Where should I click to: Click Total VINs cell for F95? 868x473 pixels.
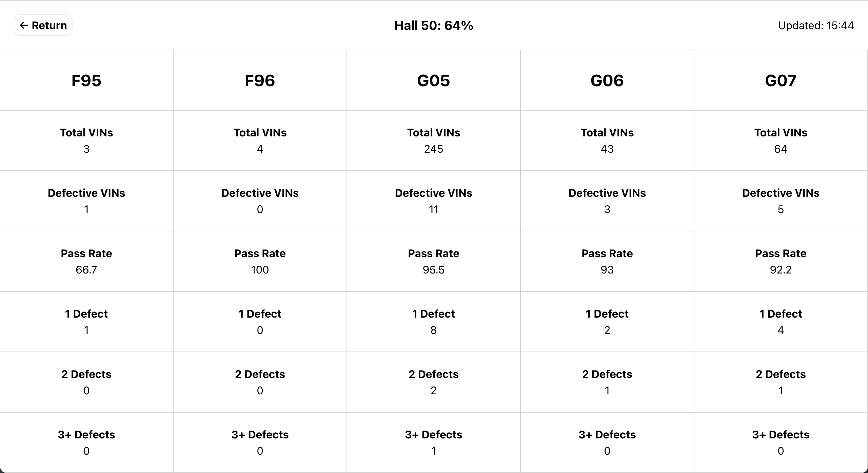[86, 140]
